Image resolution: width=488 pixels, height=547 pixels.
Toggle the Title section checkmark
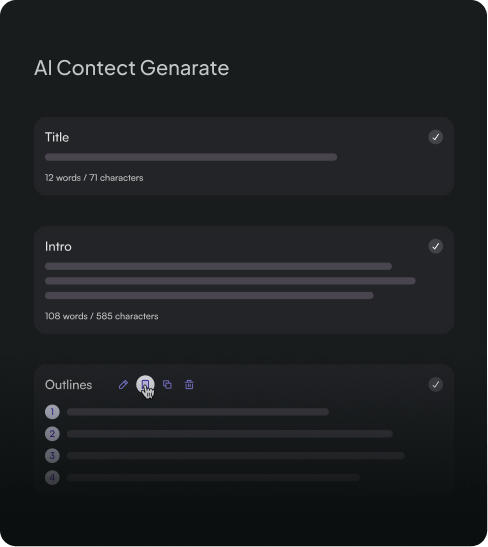point(436,137)
